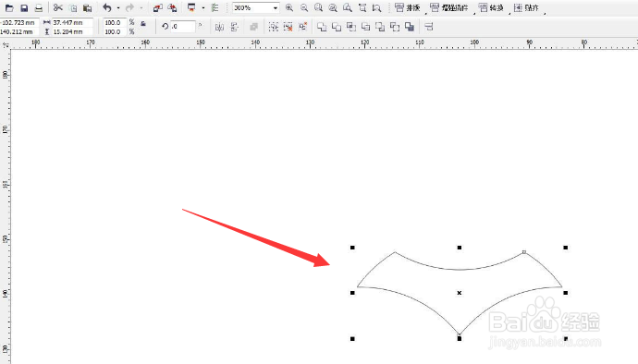638x364 pixels.
Task: Click the Back minus front icon
Action: click(395, 27)
